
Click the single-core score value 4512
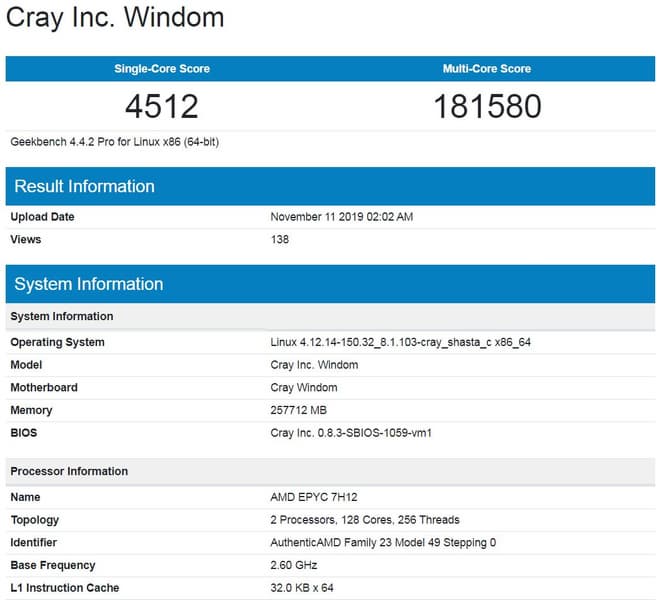click(x=162, y=105)
